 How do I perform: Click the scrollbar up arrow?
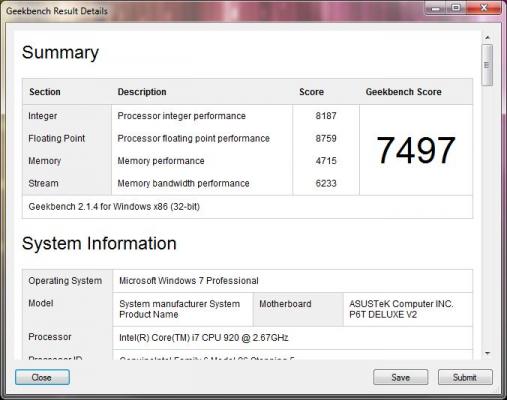(x=487, y=38)
